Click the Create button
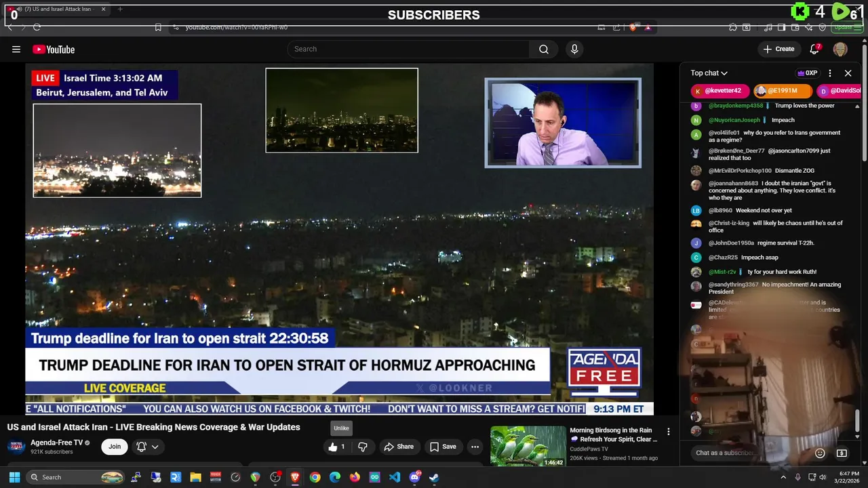 click(x=778, y=49)
